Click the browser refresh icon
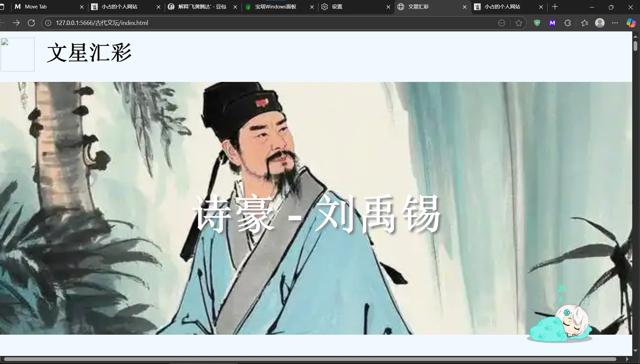Screen dimensions: 640x364 (31, 23)
